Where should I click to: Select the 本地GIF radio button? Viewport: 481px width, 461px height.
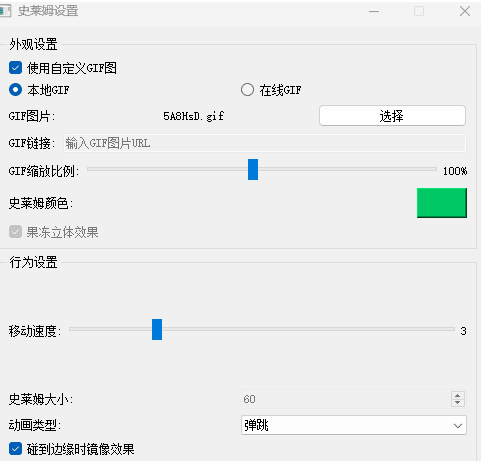[15, 90]
